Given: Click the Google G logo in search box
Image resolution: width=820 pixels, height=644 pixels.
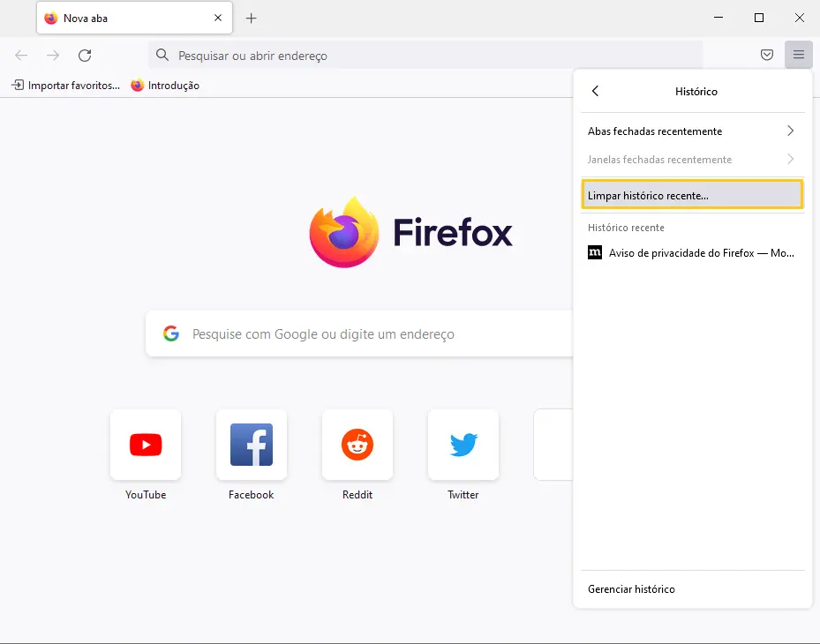Looking at the screenshot, I should pyautogui.click(x=171, y=333).
